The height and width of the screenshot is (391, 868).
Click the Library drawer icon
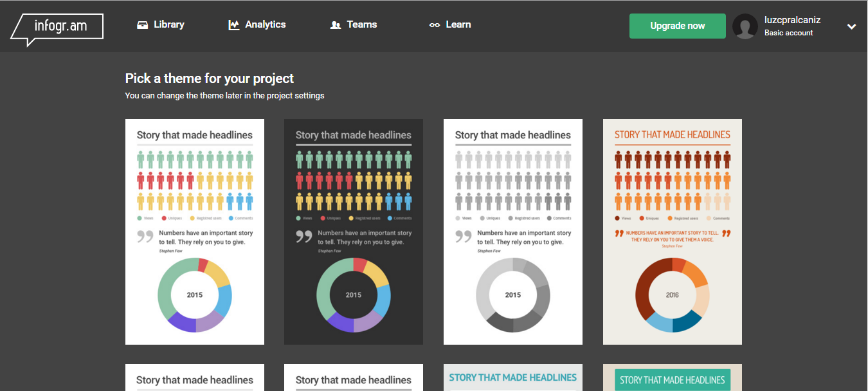[143, 25]
